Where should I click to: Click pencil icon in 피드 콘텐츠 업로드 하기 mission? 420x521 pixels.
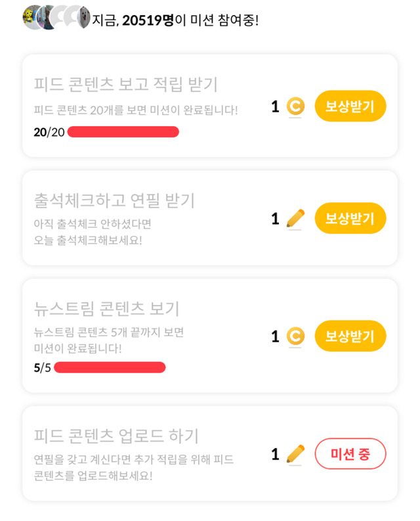(296, 454)
